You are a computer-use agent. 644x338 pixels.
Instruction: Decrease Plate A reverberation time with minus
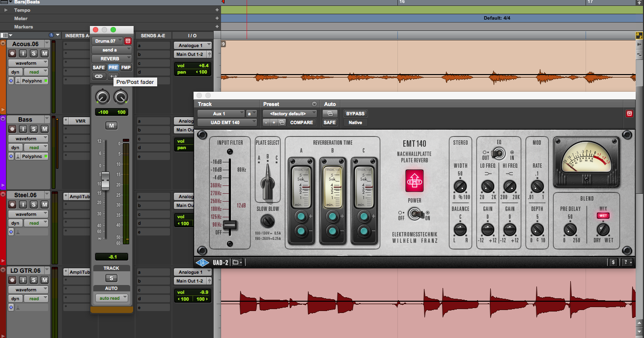point(301,231)
